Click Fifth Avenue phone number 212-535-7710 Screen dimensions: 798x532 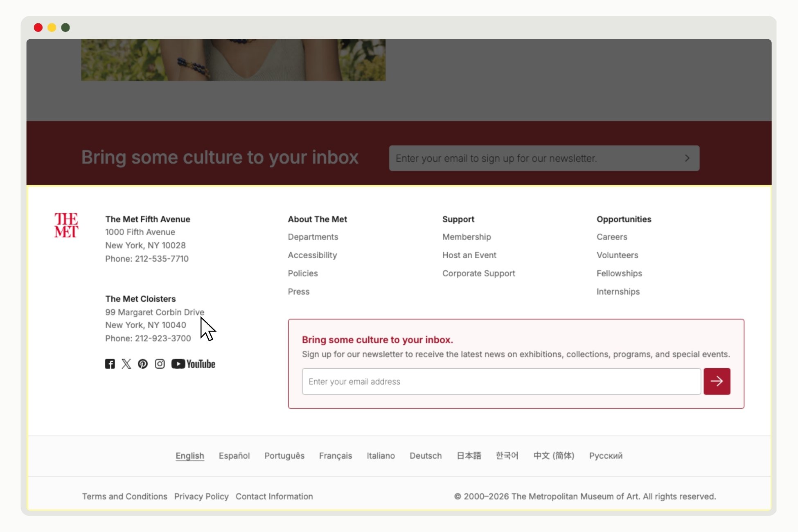[162, 259]
